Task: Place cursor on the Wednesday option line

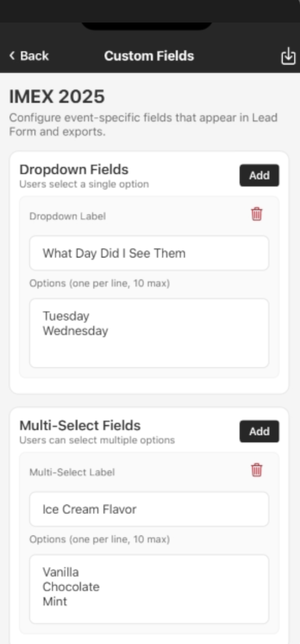Action: pyautogui.click(x=75, y=331)
